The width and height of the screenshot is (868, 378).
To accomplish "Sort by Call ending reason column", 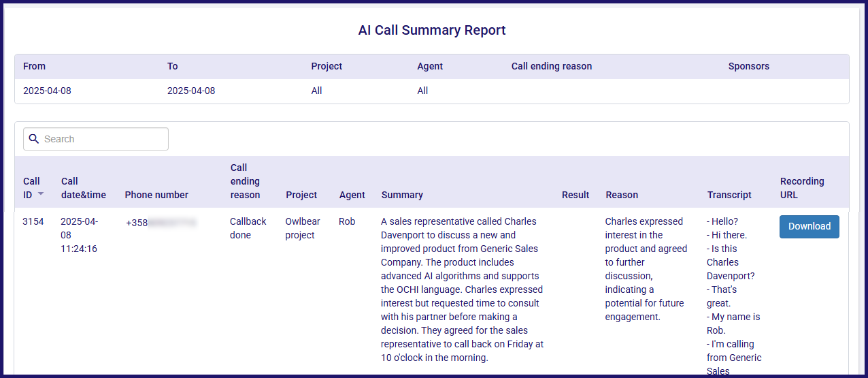I will click(245, 181).
